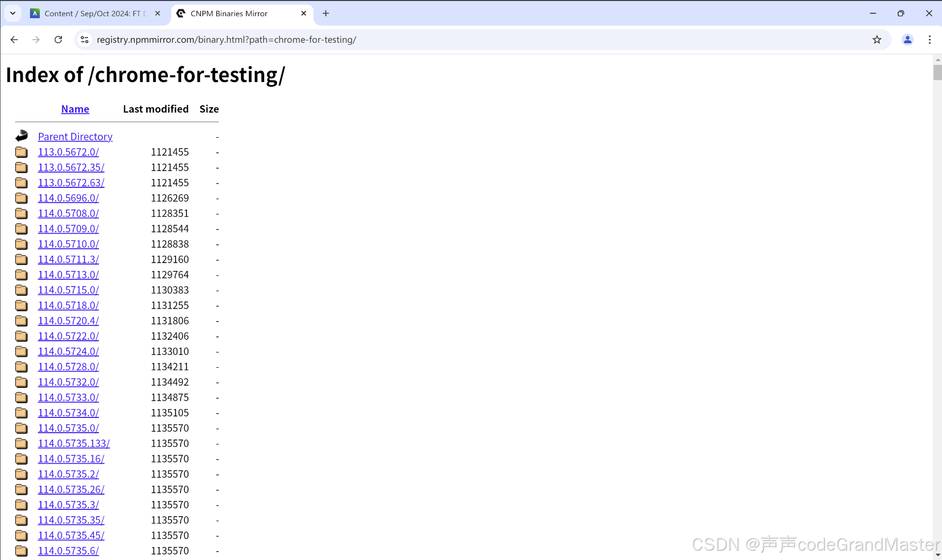The width and height of the screenshot is (942, 560).
Task: Open folder 114.0.5720.4/
Action: (68, 321)
